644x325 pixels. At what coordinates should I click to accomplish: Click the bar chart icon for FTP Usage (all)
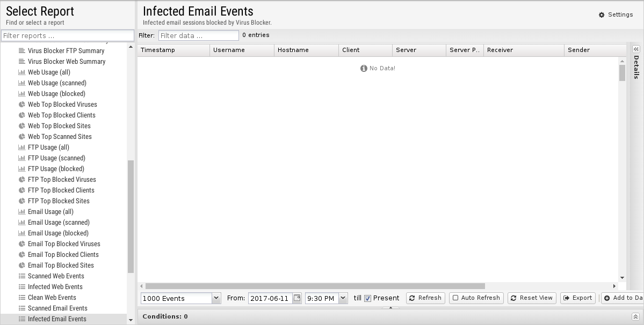(x=22, y=147)
